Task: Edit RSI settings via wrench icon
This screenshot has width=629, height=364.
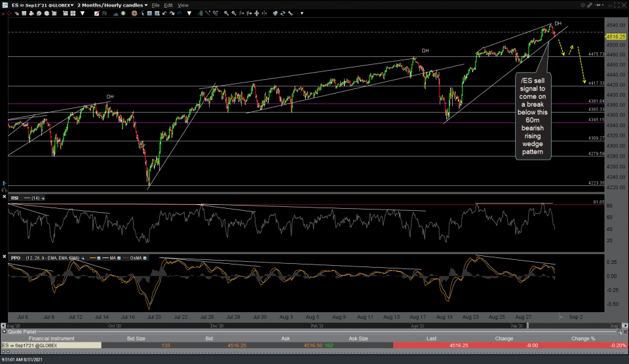Action: click(43, 198)
